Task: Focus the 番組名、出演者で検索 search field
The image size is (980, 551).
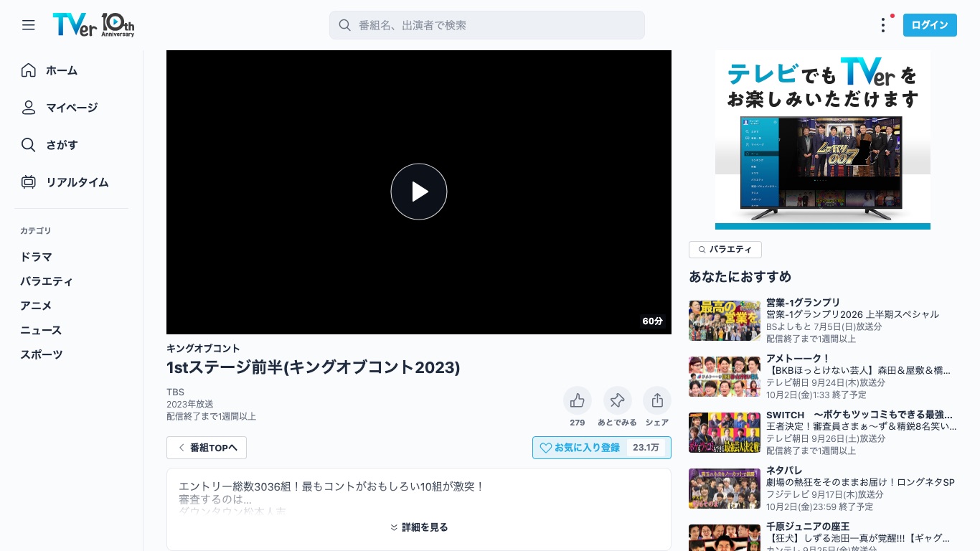Action: click(487, 25)
